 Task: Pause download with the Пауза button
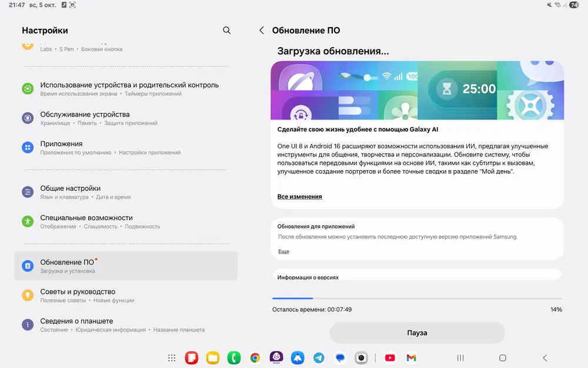click(x=417, y=333)
